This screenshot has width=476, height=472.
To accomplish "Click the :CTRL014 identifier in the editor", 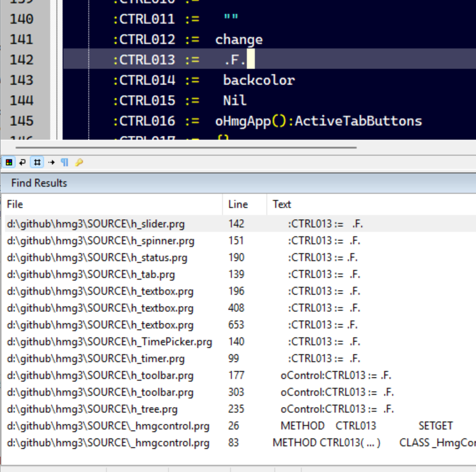I will tap(144, 80).
